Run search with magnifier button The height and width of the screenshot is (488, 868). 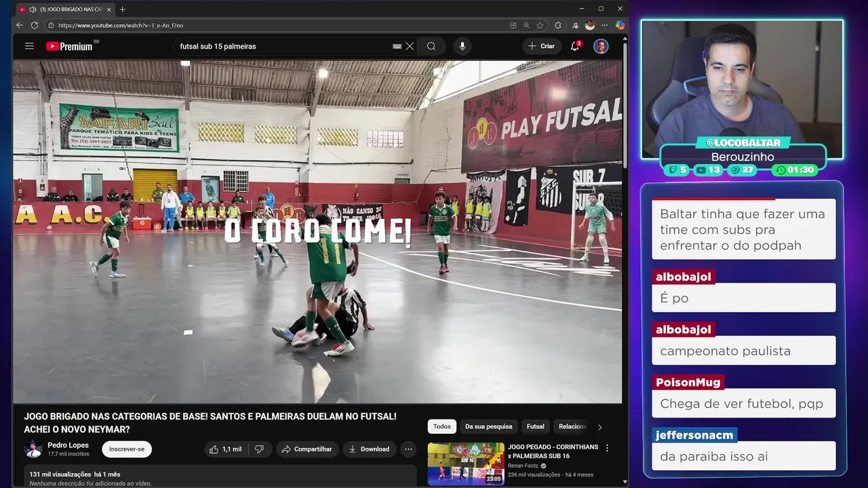pyautogui.click(x=431, y=46)
